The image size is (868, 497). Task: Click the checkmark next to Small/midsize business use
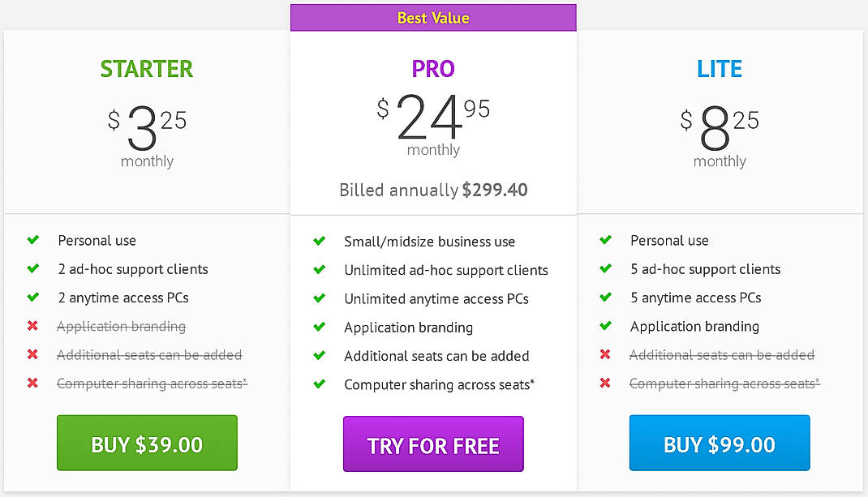319,241
